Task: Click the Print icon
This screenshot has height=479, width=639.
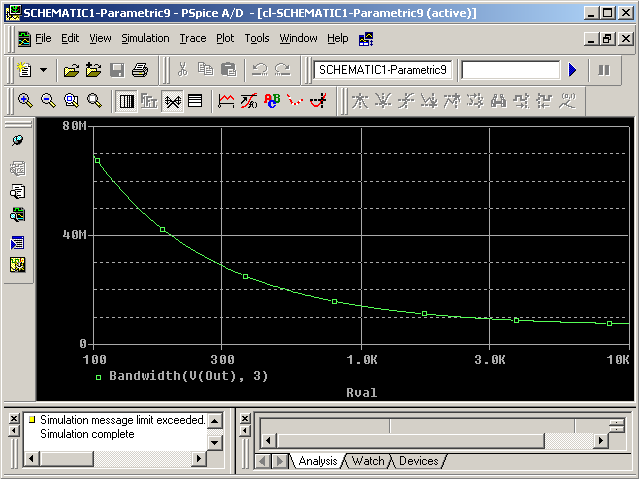Action: [x=140, y=70]
